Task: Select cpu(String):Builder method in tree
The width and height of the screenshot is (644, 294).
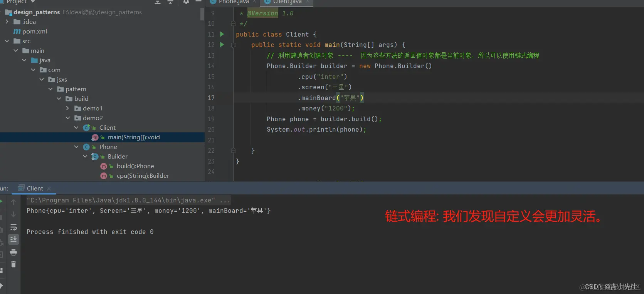Action: [143, 176]
